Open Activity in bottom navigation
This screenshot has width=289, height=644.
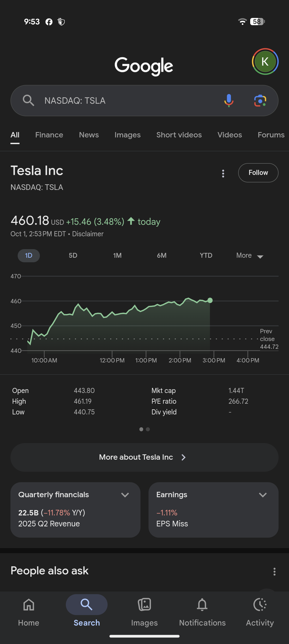point(260,611)
